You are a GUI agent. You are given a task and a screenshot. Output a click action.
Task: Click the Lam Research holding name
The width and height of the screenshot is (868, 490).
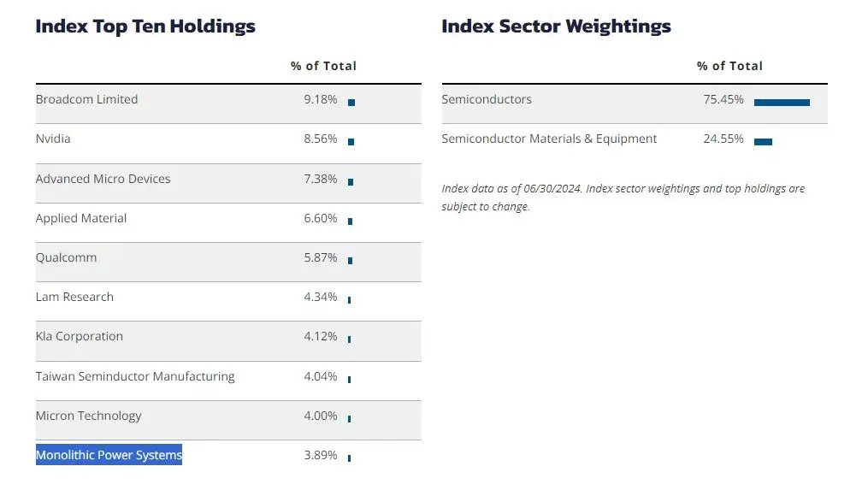[74, 297]
